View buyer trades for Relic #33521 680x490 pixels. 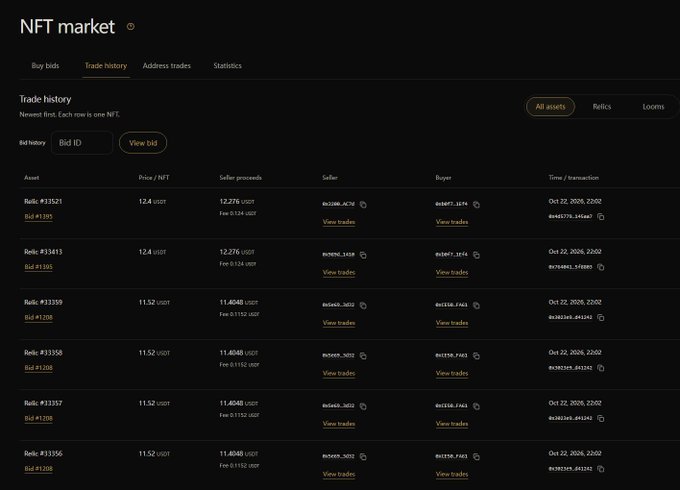click(452, 222)
